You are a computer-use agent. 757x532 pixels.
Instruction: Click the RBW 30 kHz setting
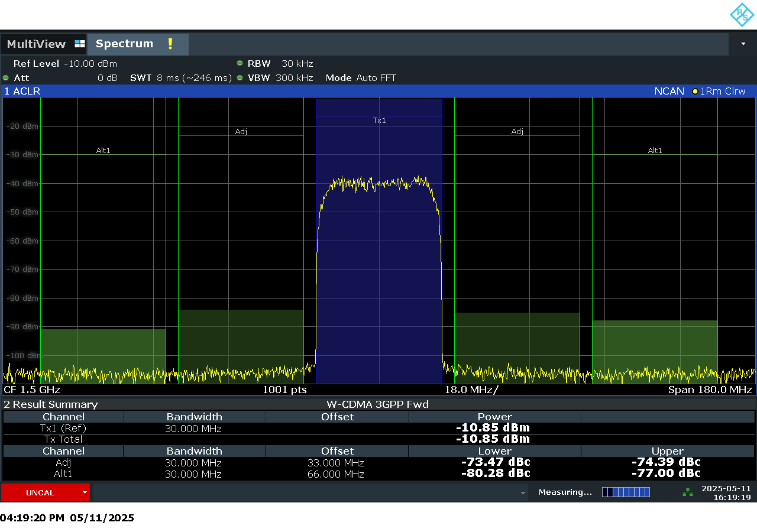pyautogui.click(x=280, y=63)
